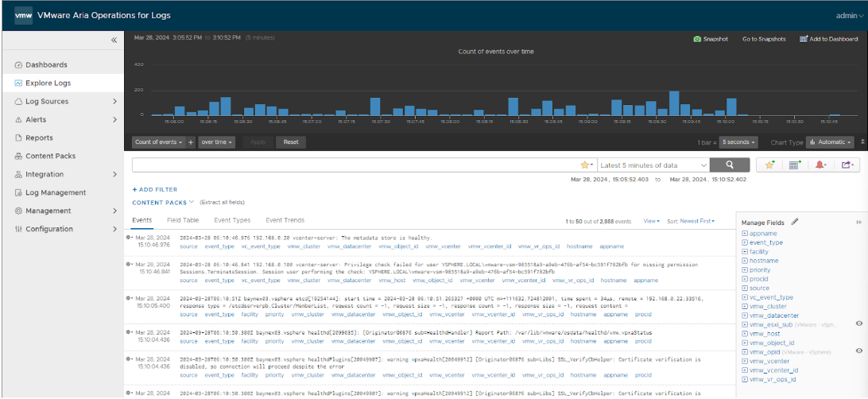The width and height of the screenshot is (868, 399).
Task: Expand the event_type field in fields panel
Action: point(745,242)
